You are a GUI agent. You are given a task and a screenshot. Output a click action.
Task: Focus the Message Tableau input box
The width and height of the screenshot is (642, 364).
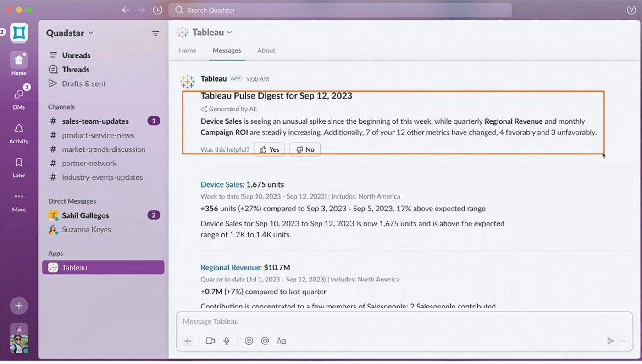pyautogui.click(x=404, y=322)
